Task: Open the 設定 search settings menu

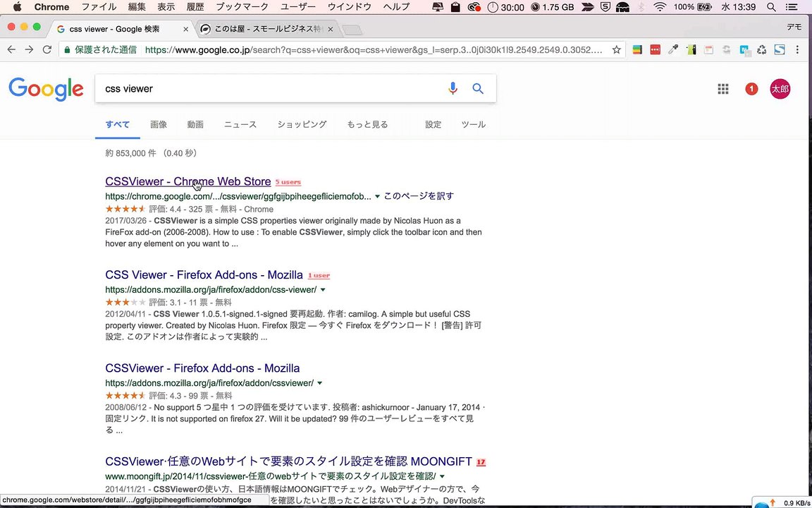Action: tap(433, 124)
